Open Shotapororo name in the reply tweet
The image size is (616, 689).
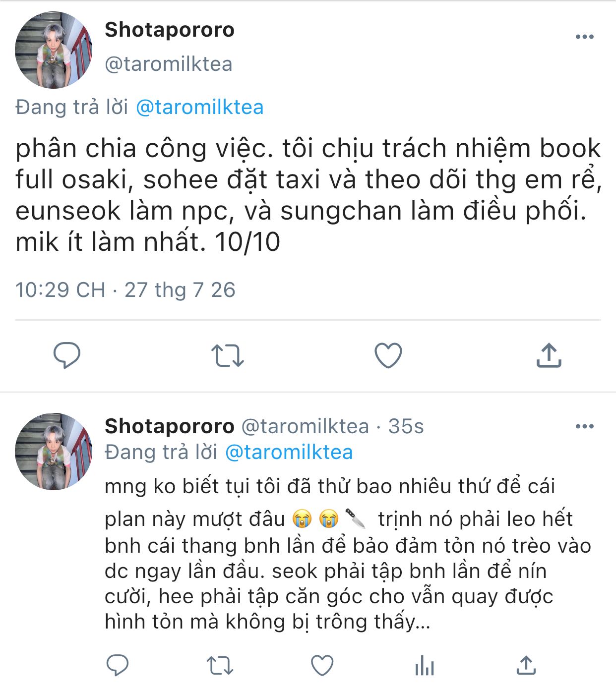(170, 426)
